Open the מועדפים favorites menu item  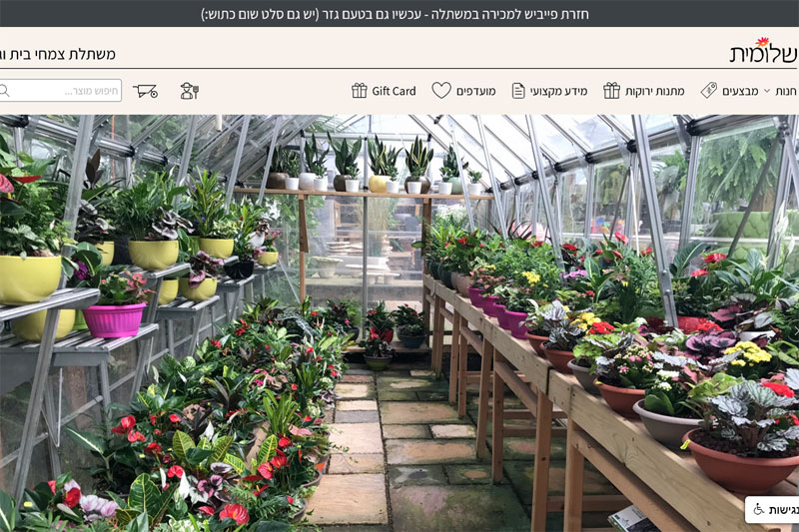point(476,91)
